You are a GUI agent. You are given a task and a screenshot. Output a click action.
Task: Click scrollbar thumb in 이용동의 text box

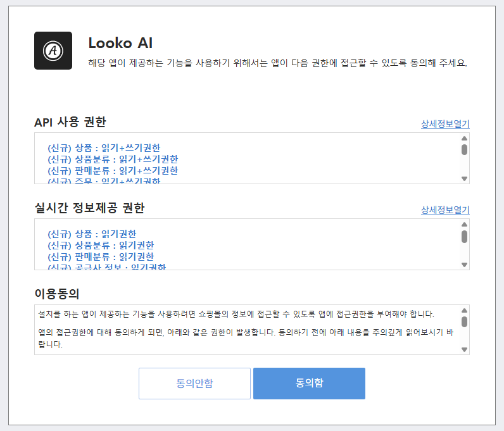[464, 322]
